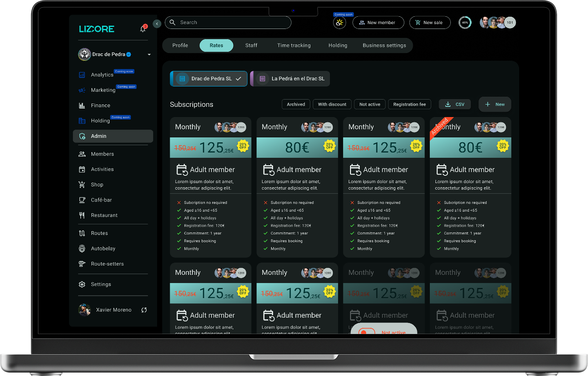Toggle the Archived subscriptions filter

coord(296,104)
